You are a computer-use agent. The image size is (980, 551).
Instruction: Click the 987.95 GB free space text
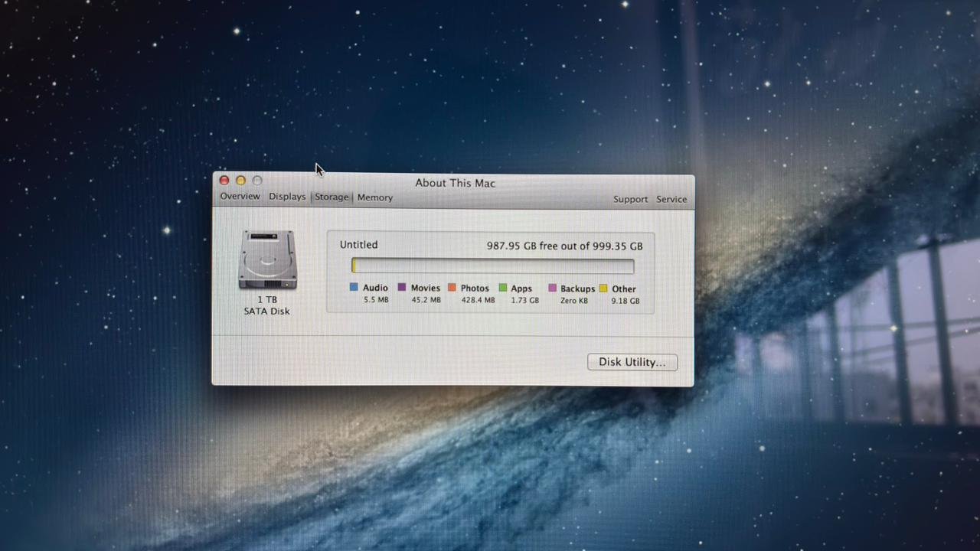[564, 246]
